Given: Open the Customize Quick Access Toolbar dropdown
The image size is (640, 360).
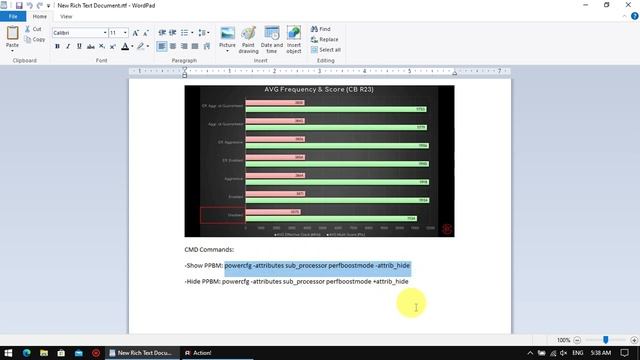Looking at the screenshot, I should point(48,6).
